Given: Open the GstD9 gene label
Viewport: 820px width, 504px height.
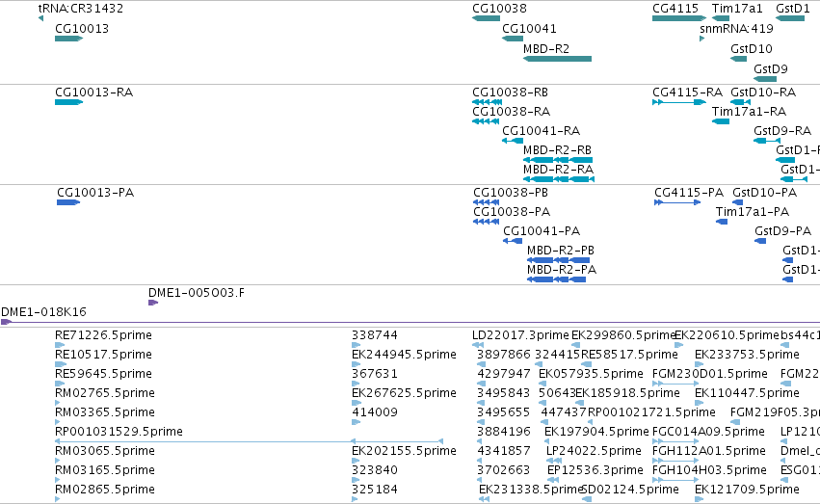Looking at the screenshot, I should pos(770,69).
